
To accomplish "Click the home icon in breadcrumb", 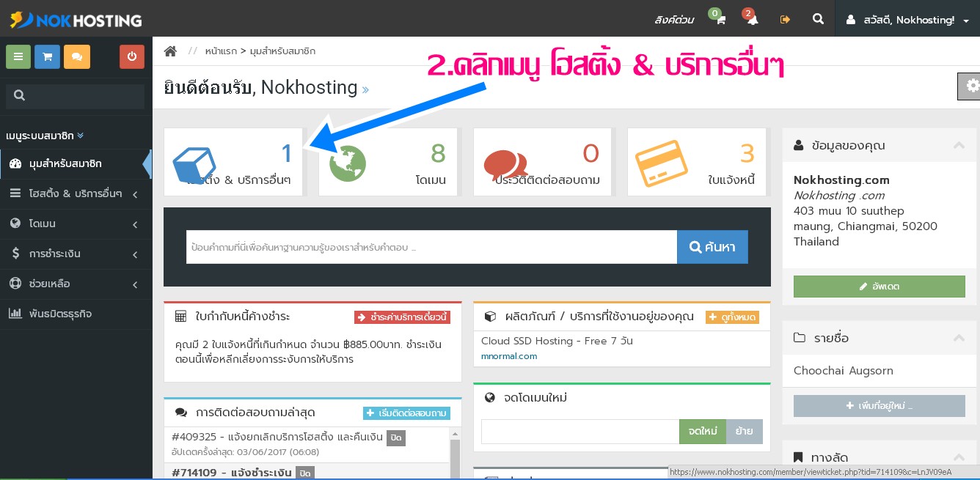I will [x=170, y=51].
